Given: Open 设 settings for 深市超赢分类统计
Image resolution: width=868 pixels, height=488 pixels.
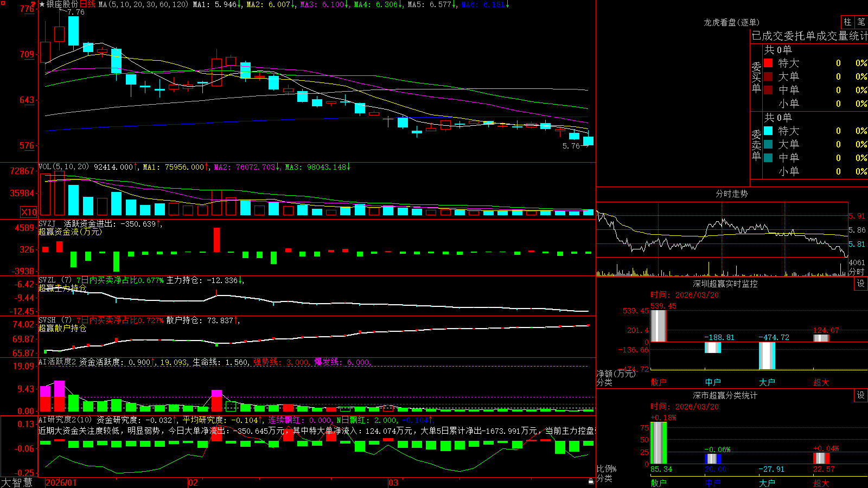Looking at the screenshot, I should 861,395.
